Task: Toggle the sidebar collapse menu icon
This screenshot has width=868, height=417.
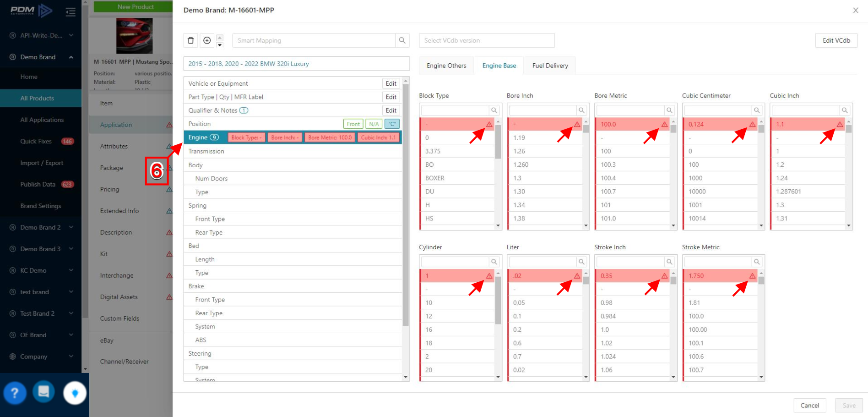Action: click(x=71, y=11)
